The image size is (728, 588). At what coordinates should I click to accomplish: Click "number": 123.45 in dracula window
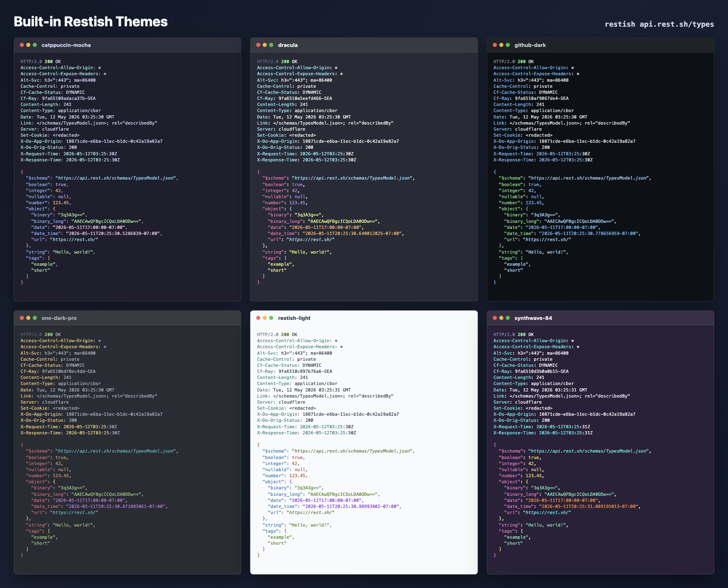(x=285, y=203)
